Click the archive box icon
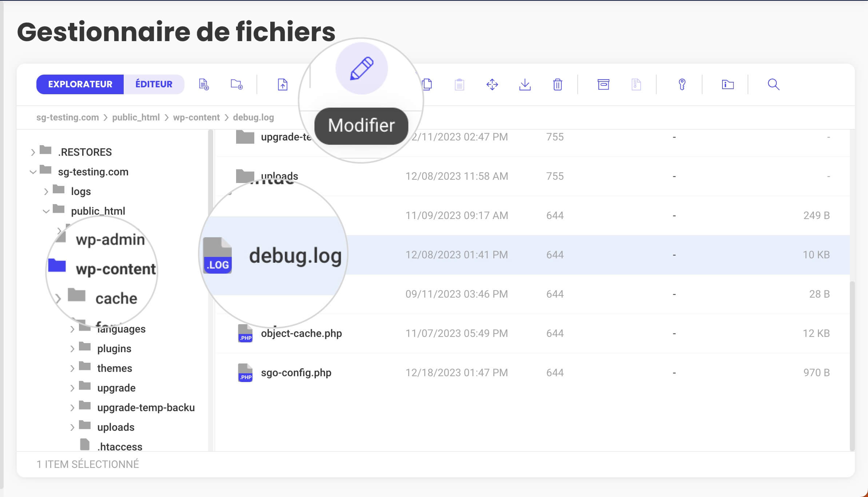This screenshot has width=868, height=497. (604, 84)
